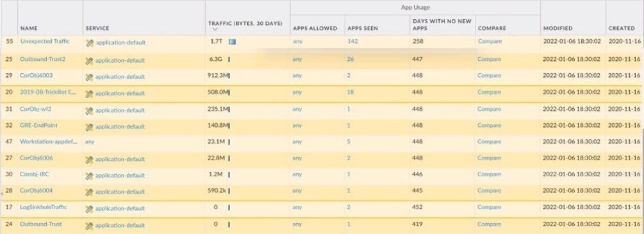
Task: Click service icon in Outbound-Trust row
Action: [89, 226]
